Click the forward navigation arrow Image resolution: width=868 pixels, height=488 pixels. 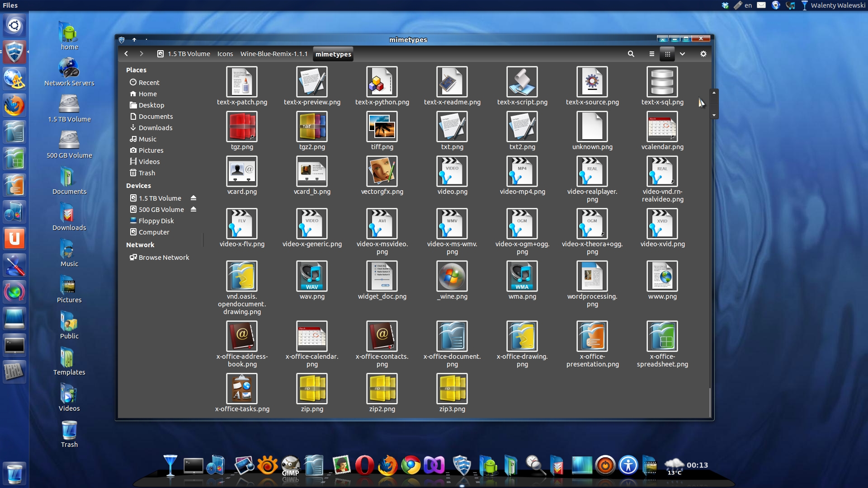tap(142, 54)
